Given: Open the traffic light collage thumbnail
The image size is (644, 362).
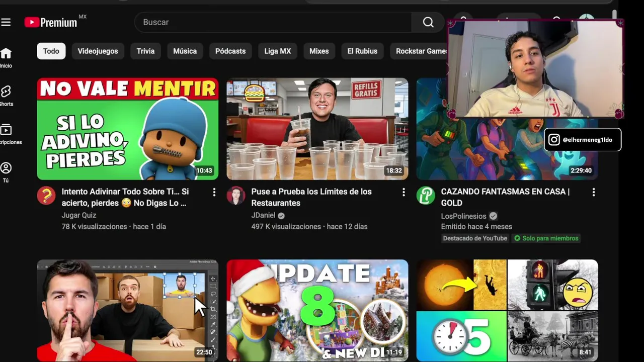Looking at the screenshot, I should tap(507, 310).
